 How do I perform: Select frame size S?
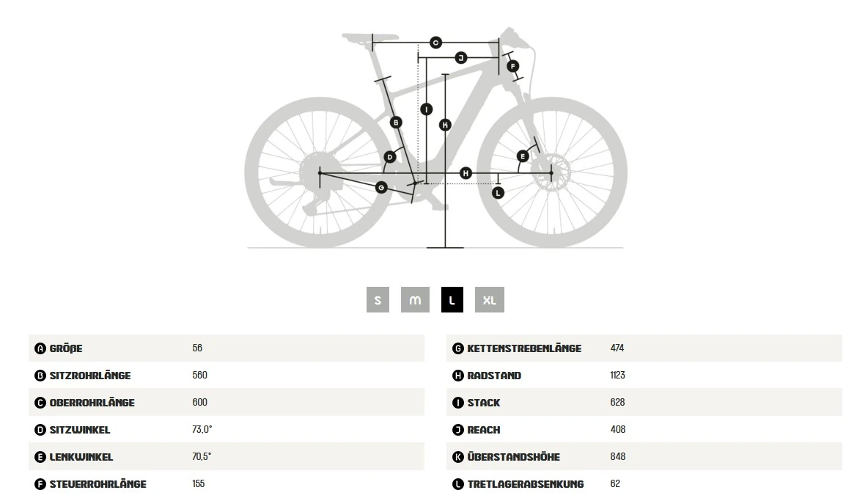point(378,299)
